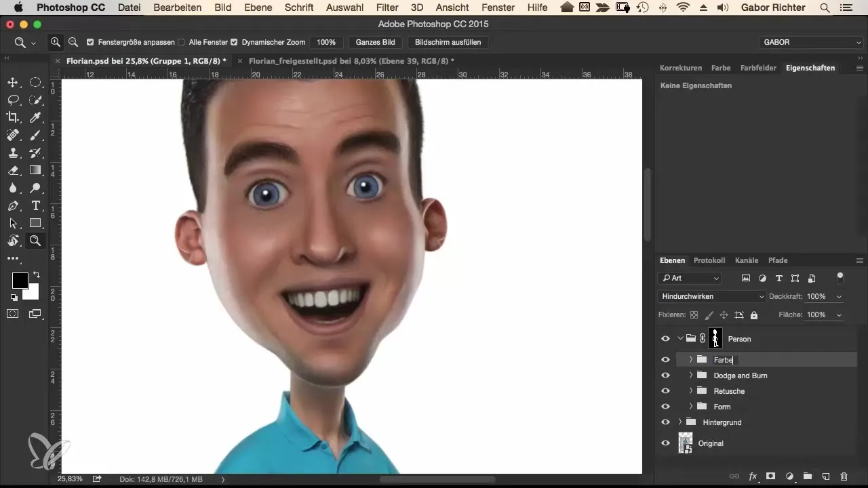The height and width of the screenshot is (488, 868).
Task: Expand the Retusche group
Action: tap(691, 391)
